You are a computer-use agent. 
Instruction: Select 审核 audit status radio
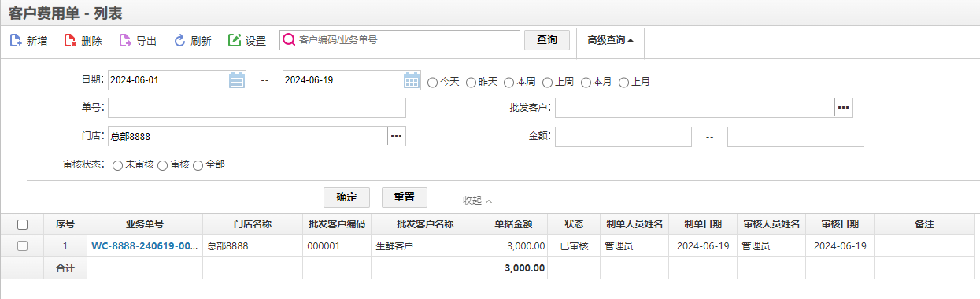click(x=163, y=165)
